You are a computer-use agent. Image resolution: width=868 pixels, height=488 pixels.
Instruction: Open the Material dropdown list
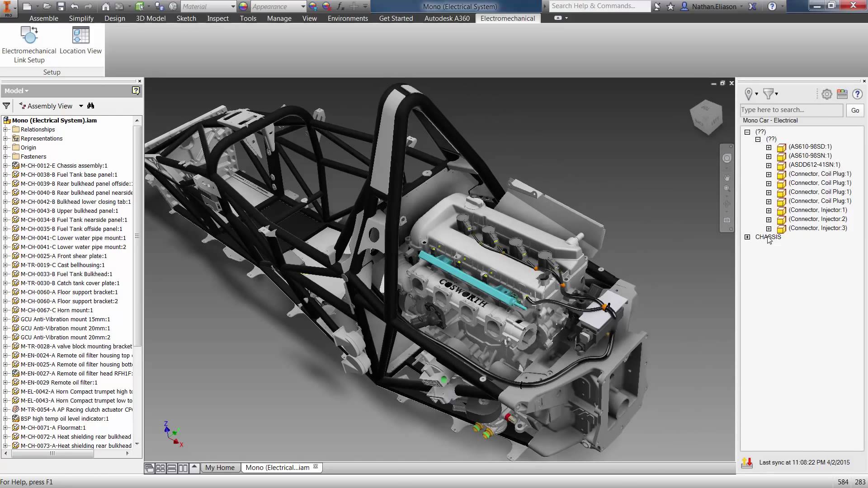click(x=233, y=6)
